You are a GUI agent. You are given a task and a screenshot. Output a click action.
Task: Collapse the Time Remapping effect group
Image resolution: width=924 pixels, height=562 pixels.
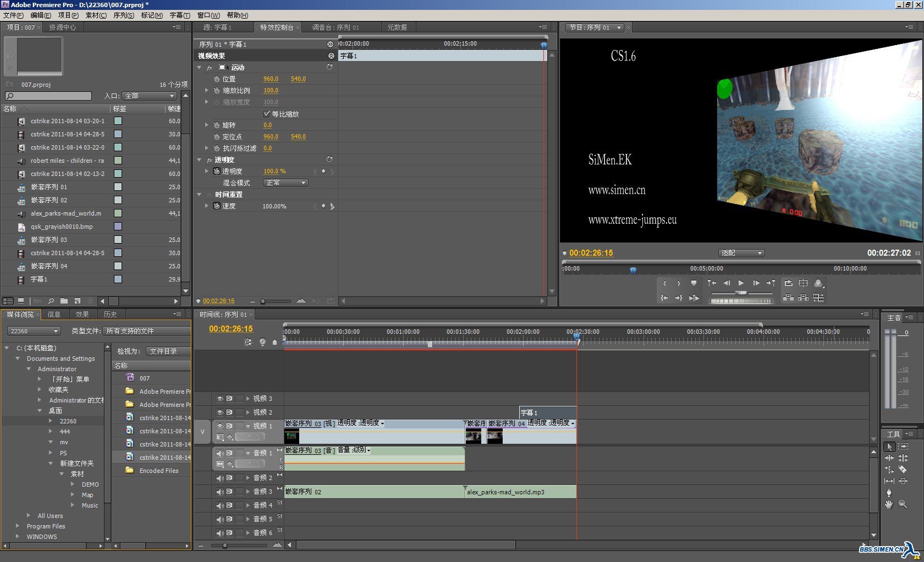pos(200,195)
